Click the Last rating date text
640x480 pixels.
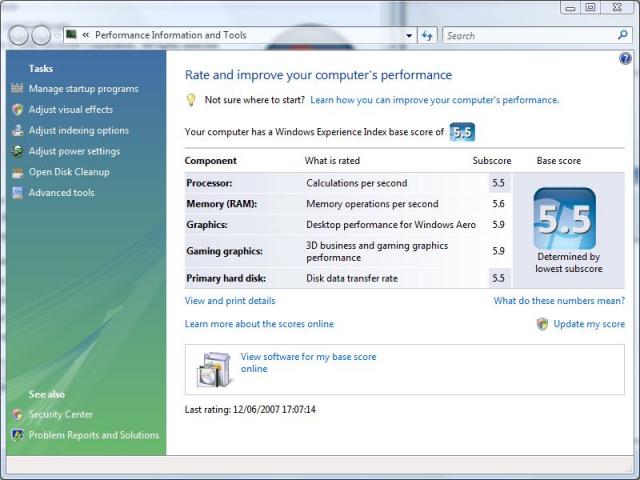[250, 409]
